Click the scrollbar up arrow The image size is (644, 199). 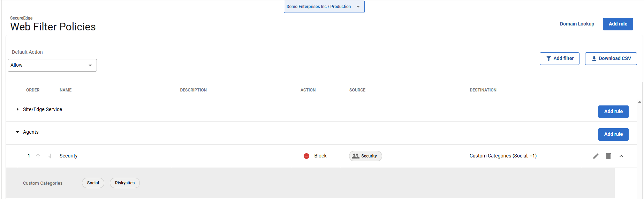pyautogui.click(x=639, y=102)
